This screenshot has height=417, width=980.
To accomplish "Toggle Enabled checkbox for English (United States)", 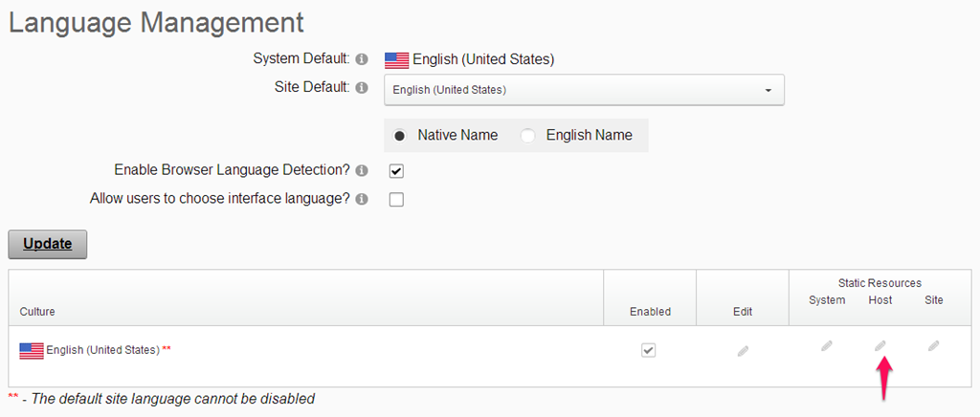I will pyautogui.click(x=649, y=350).
